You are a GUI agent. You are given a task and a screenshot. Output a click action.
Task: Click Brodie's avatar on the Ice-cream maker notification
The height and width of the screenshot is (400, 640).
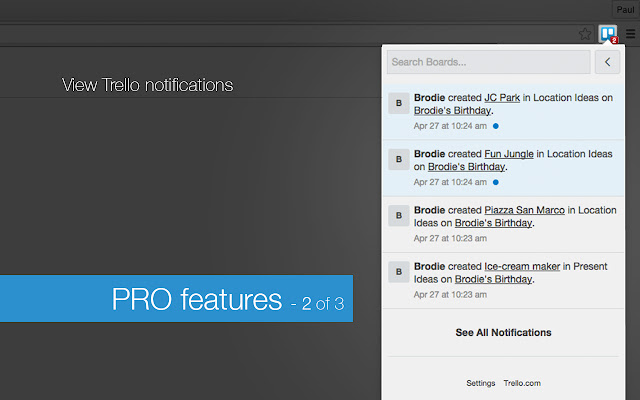[x=398, y=271]
